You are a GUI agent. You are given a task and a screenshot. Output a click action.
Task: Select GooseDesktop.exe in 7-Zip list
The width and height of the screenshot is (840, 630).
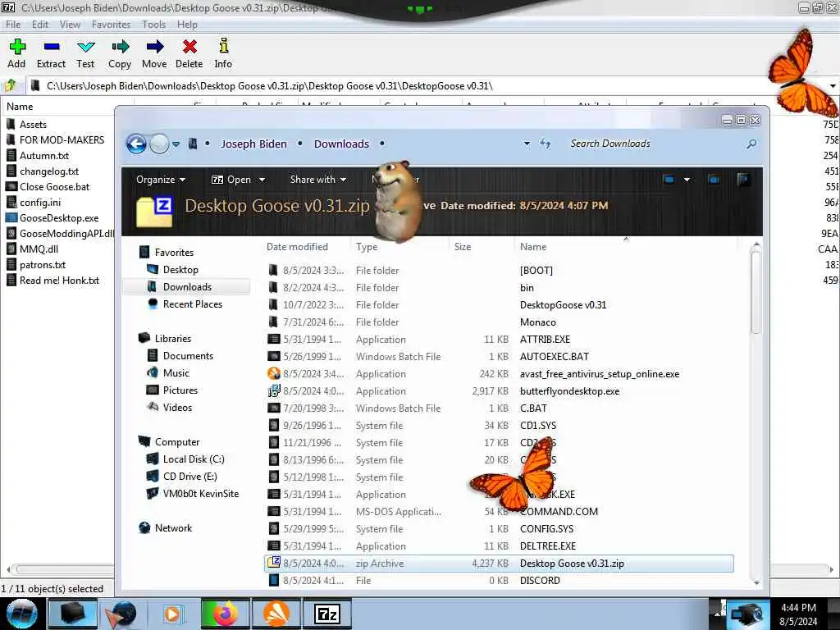59,218
